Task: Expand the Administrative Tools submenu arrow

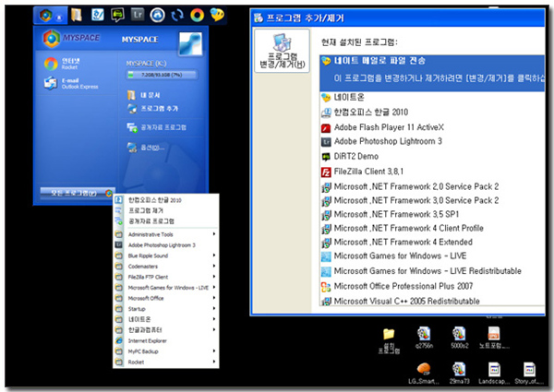Action: [214, 234]
